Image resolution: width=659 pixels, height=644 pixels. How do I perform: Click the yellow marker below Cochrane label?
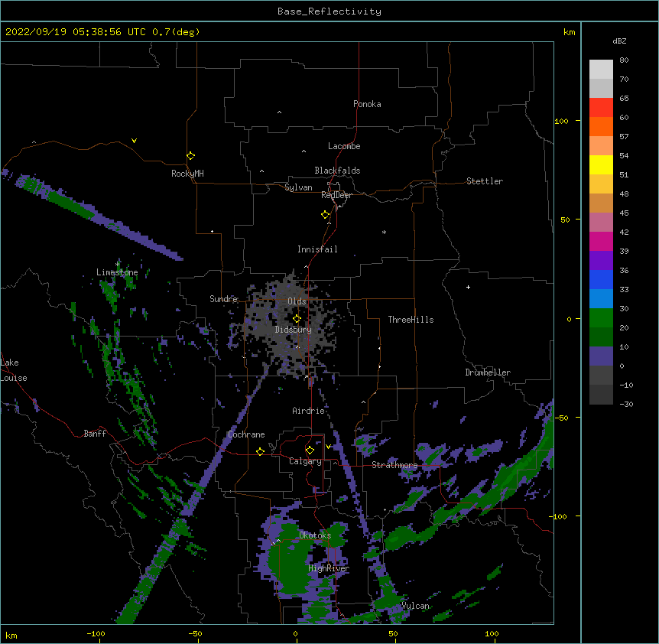(260, 451)
